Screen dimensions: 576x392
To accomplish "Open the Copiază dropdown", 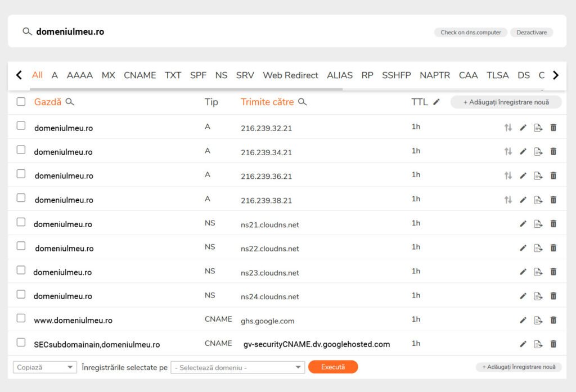I will (44, 367).
